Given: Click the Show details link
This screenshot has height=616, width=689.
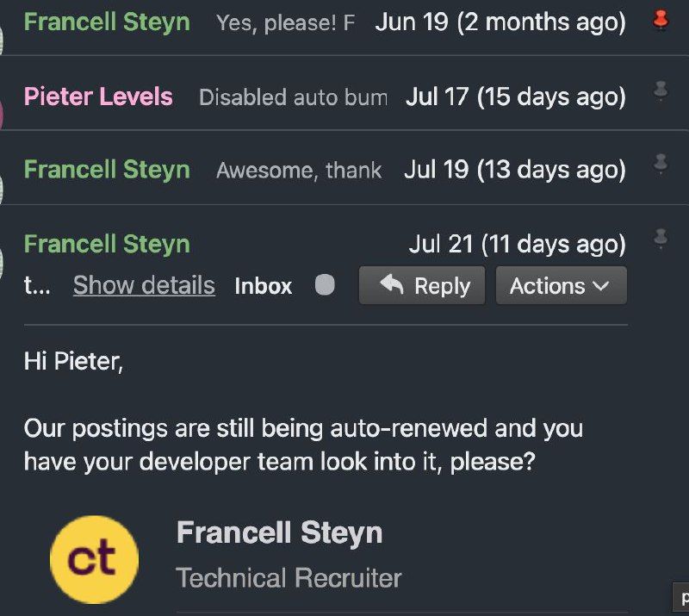Looking at the screenshot, I should pos(144,285).
